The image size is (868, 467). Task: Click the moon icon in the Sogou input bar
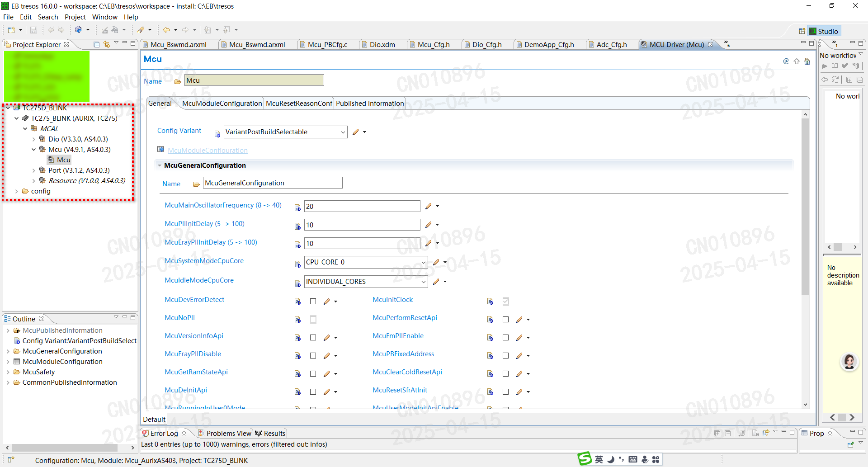(611, 459)
